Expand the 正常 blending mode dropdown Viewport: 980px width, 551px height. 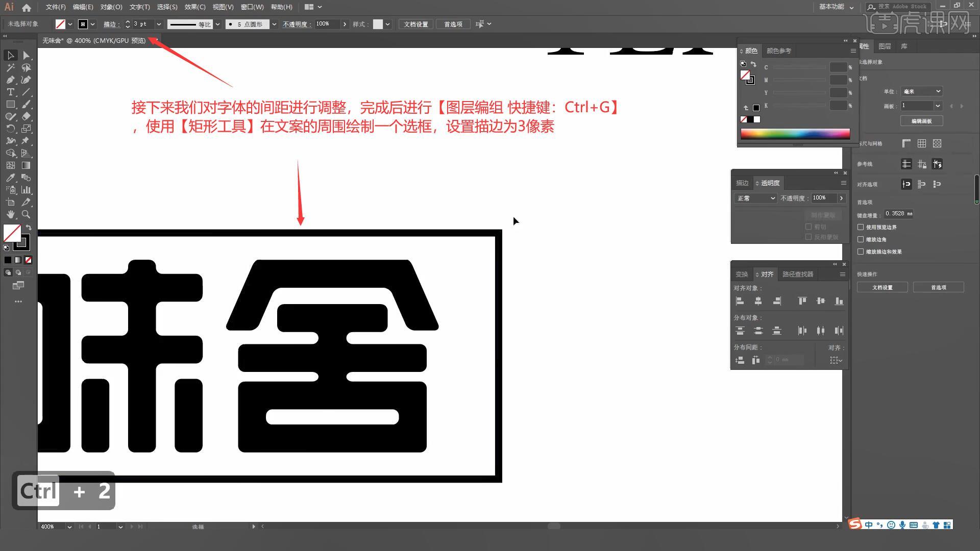(x=755, y=198)
